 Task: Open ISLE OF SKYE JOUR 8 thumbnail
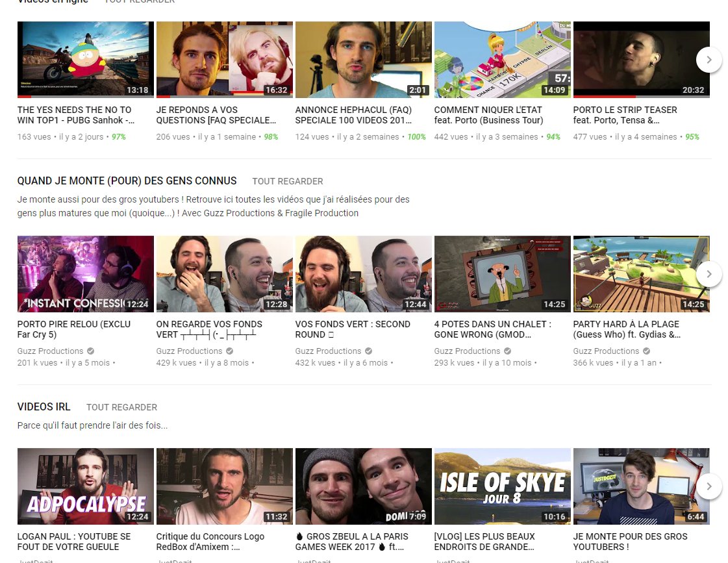(503, 486)
